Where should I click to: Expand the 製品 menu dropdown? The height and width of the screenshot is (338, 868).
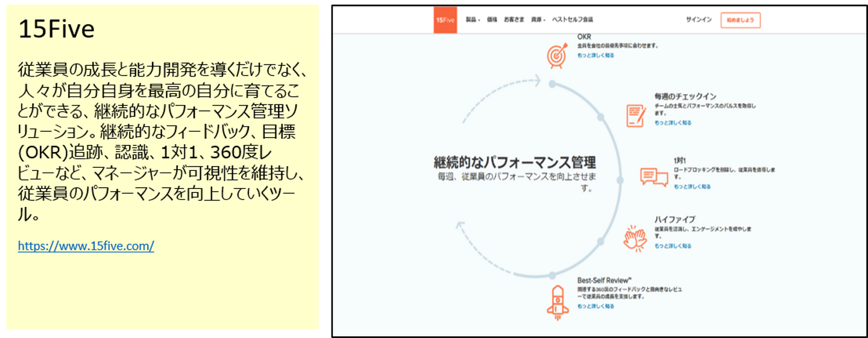473,20
